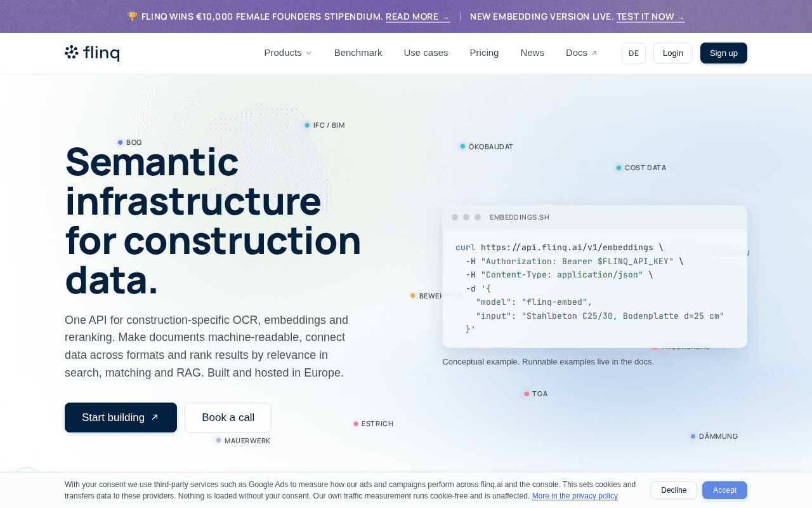Open the Benchmark menu item
Viewport: 812px width, 508px height.
point(358,53)
